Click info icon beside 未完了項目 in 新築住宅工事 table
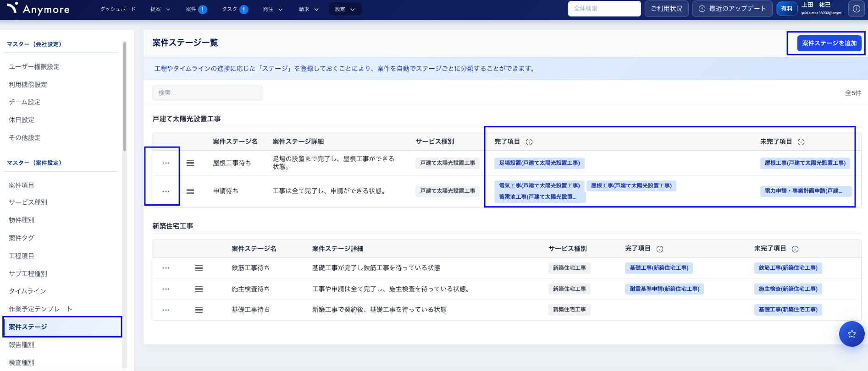Image resolution: width=868 pixels, height=371 pixels. click(795, 249)
